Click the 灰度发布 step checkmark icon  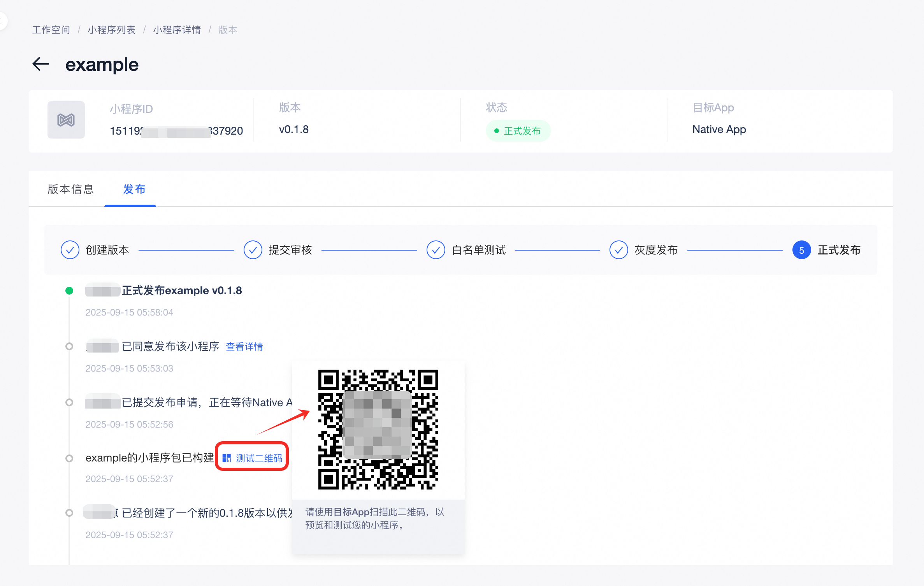point(618,250)
